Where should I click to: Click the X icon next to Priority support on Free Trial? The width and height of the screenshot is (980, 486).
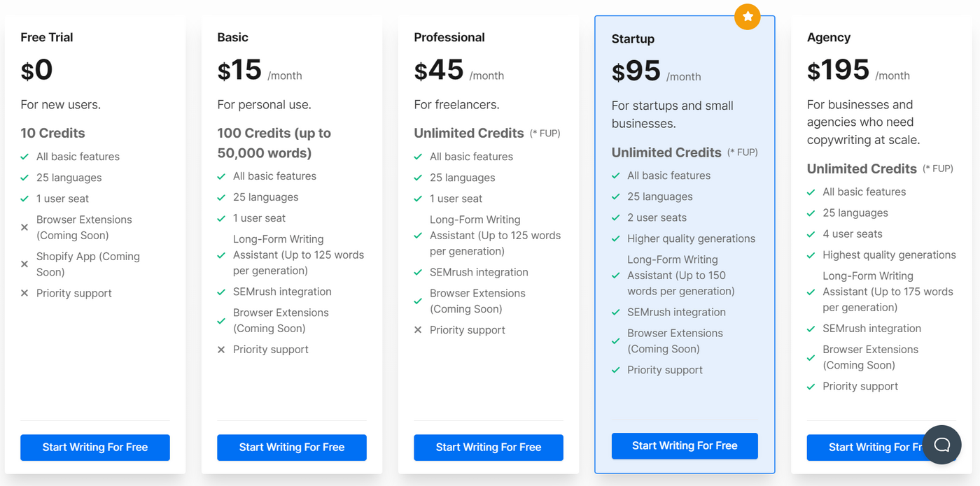pos(24,293)
